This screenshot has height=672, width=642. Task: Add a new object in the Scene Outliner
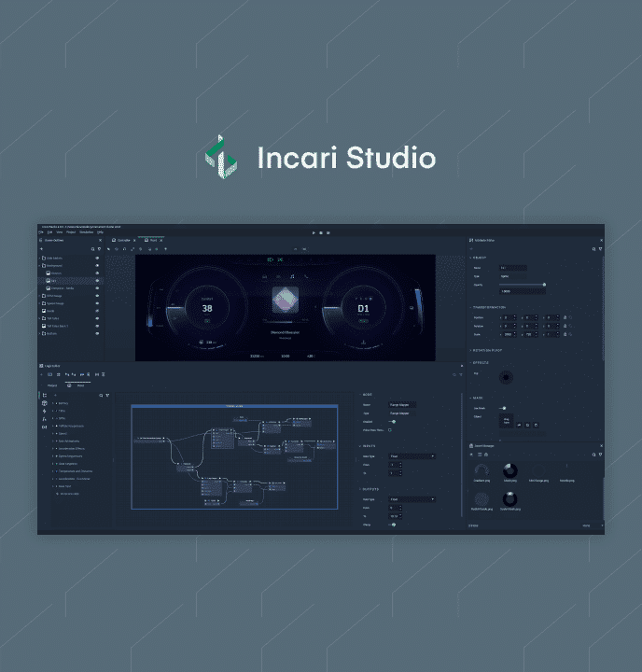click(x=42, y=249)
